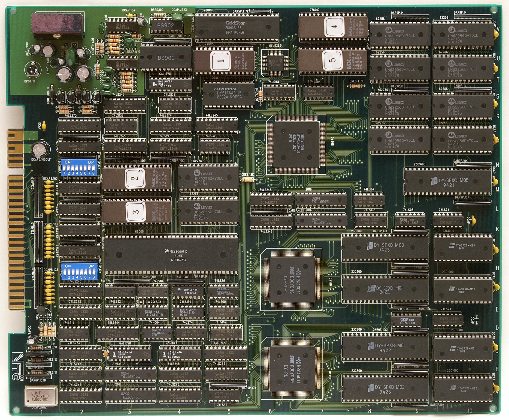Click the 'MSM6295' silkscreen label
509x420 pixels.
[275, 46]
